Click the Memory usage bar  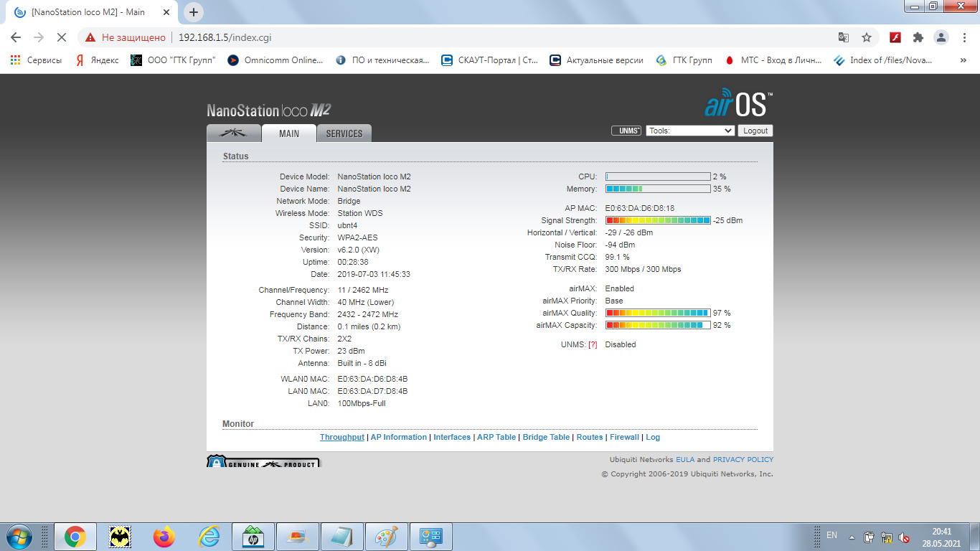click(x=658, y=189)
